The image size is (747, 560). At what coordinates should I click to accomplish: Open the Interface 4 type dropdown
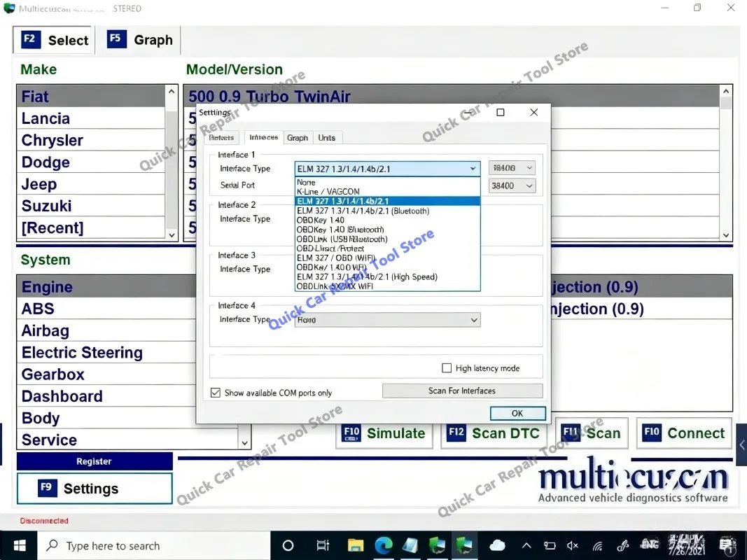(387, 320)
